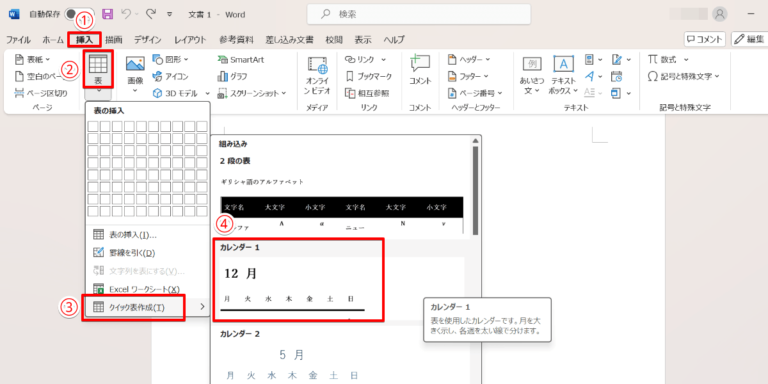768x384 pixels.
Task: Choose 罫線を引く(D) menu entry
Action: click(x=147, y=253)
